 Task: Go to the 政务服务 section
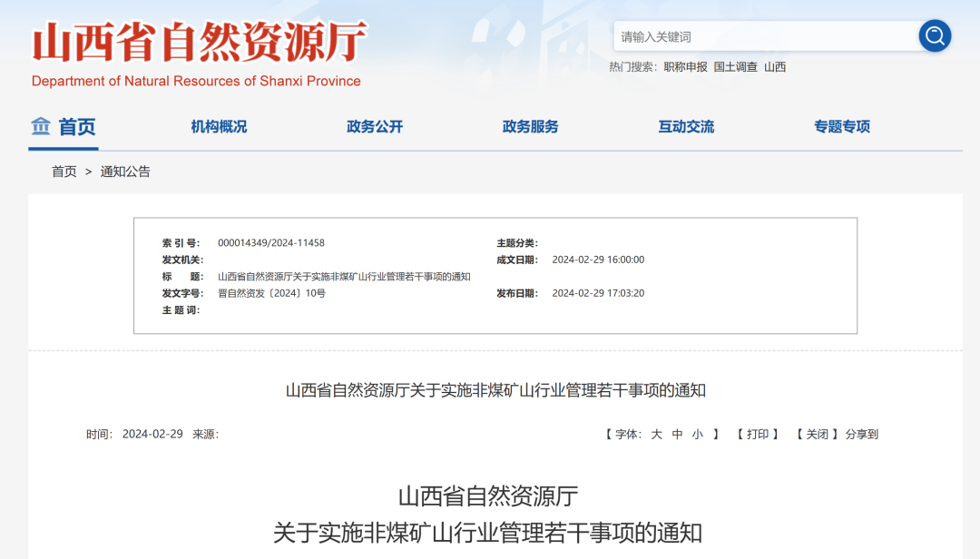531,127
